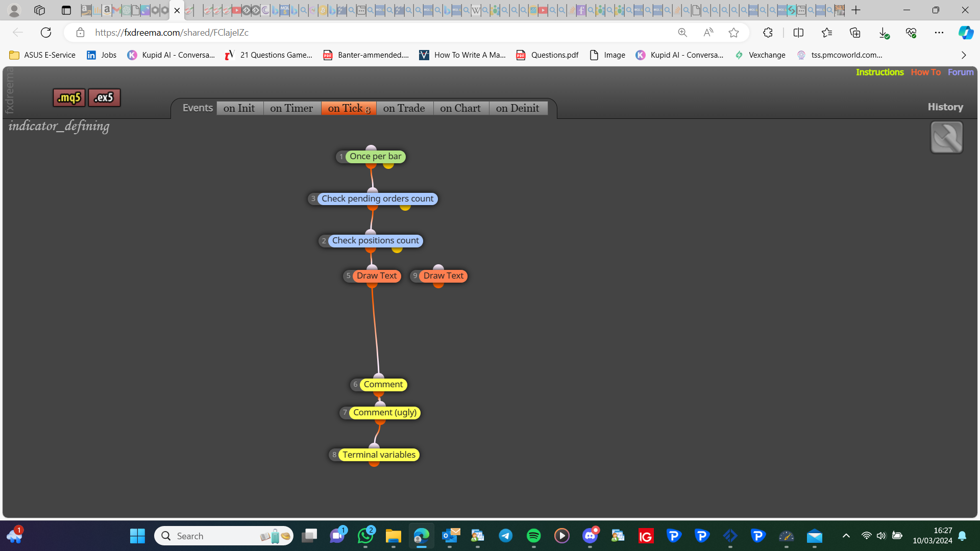The height and width of the screenshot is (551, 980).
Task: Open the History panel
Action: coord(945,107)
